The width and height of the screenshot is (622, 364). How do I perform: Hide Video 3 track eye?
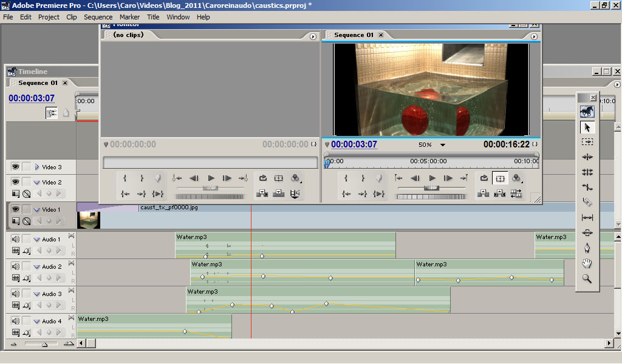coord(15,167)
